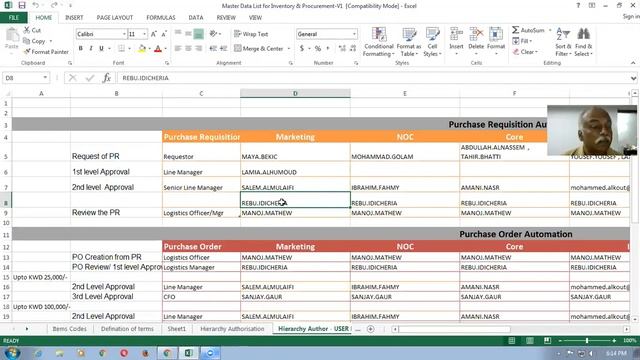The height and width of the screenshot is (360, 640).
Task: Decrease font size with smaller A icon
Action: click(x=164, y=34)
